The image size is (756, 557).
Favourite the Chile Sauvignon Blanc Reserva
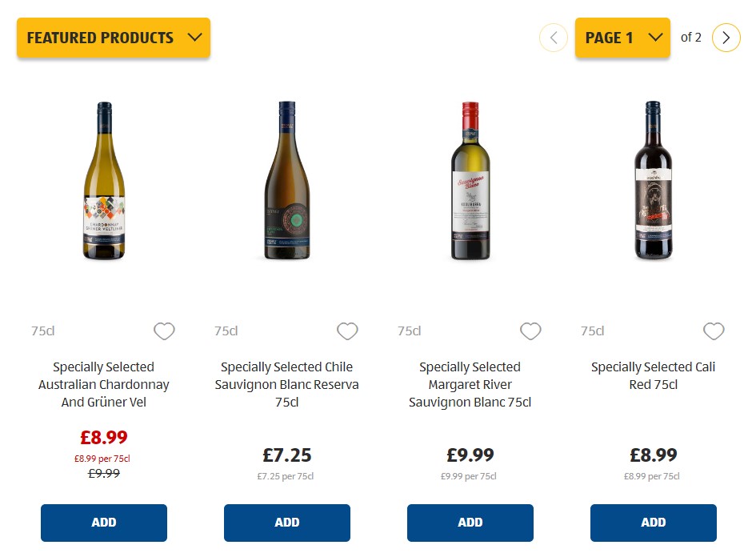coord(347,331)
